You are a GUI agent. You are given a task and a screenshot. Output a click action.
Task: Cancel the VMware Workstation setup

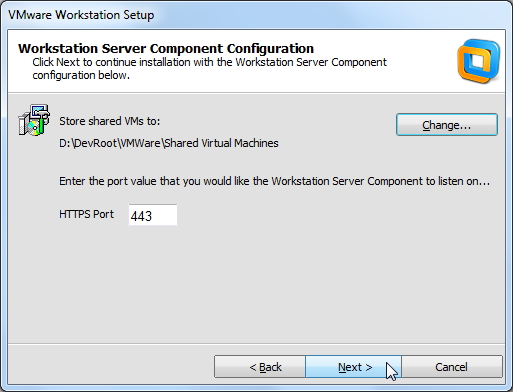[x=452, y=367]
